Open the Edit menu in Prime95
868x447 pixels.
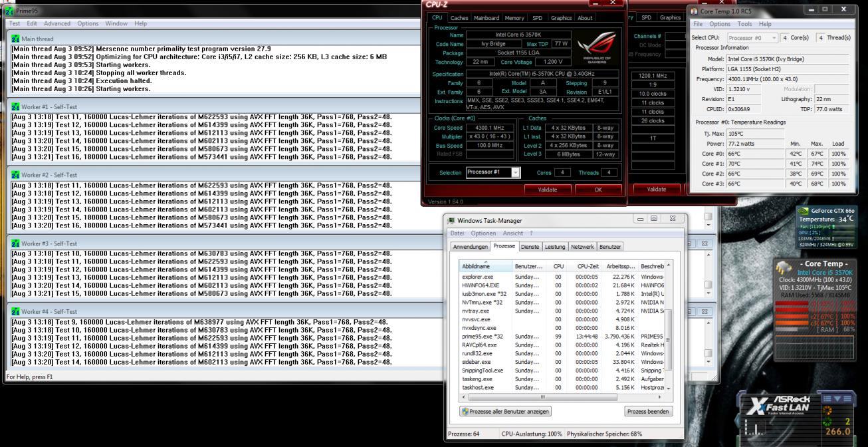coord(31,23)
